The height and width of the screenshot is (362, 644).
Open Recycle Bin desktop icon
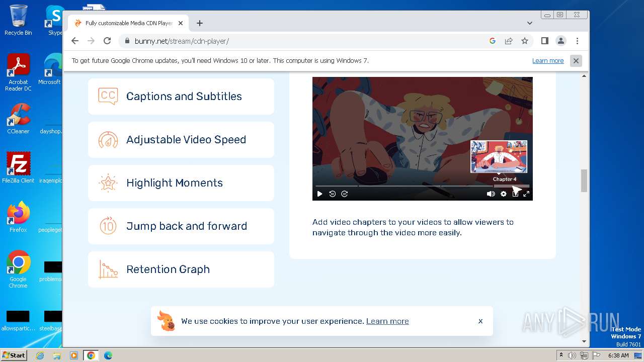[18, 20]
